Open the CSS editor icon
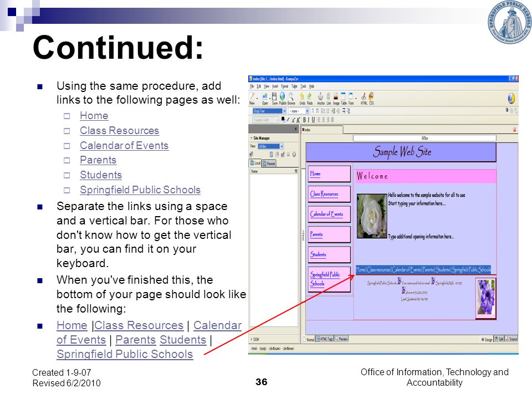The width and height of the screenshot is (532, 399). tap(371, 96)
